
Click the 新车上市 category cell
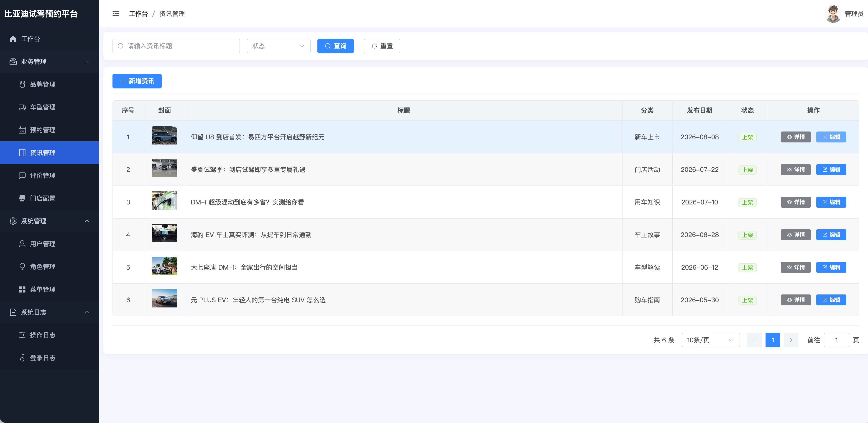click(x=647, y=137)
